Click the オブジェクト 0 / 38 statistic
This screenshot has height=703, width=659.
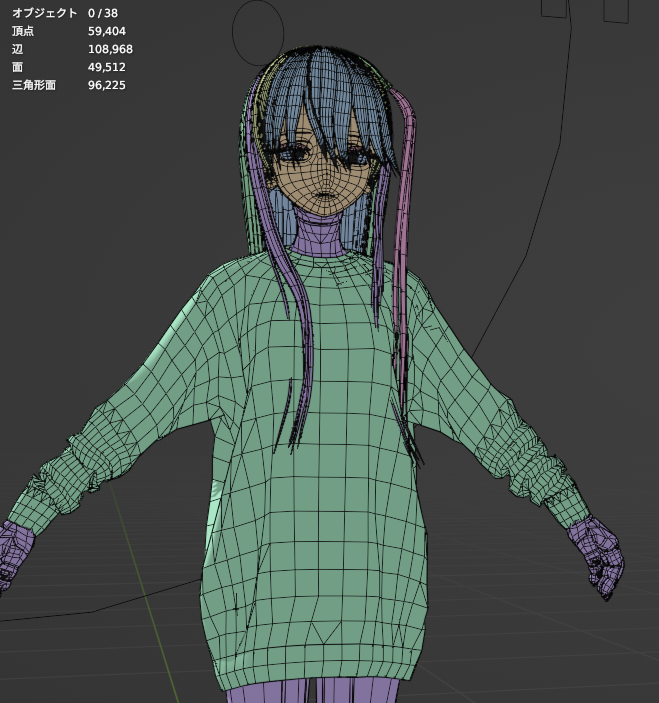(x=65, y=13)
